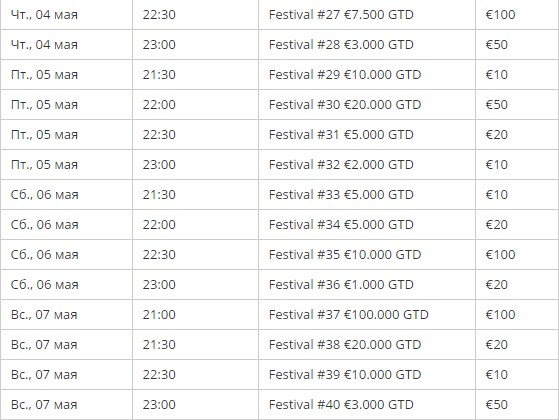Click Festival #40 €3.000 GTD entry
559x420 pixels.
tap(341, 404)
